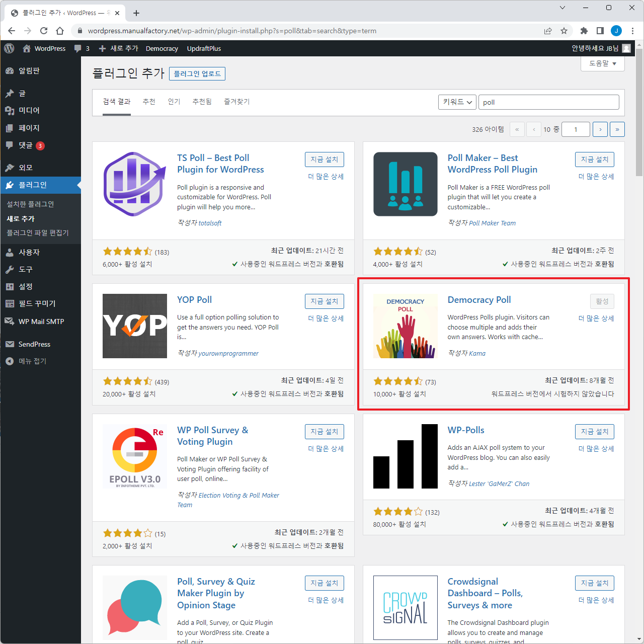Viewport: 644px width, 644px height.
Task: Click the page vertical scrollbar
Action: tap(639, 112)
